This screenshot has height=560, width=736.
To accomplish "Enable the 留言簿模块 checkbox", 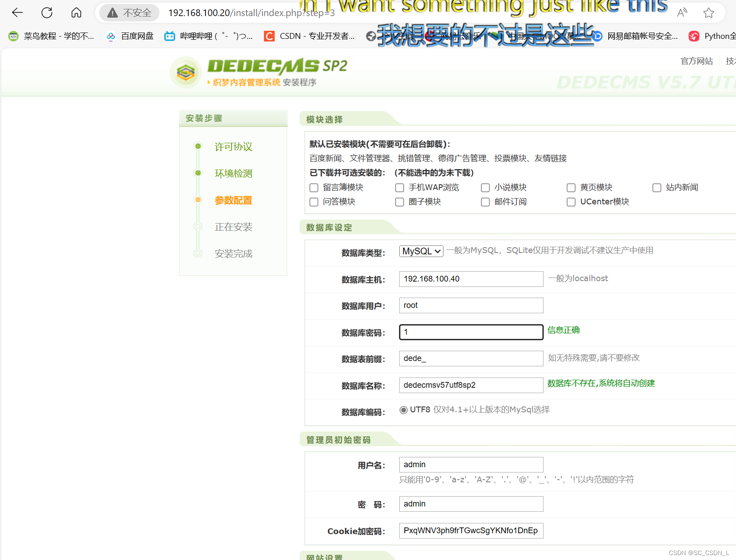I will coord(314,188).
